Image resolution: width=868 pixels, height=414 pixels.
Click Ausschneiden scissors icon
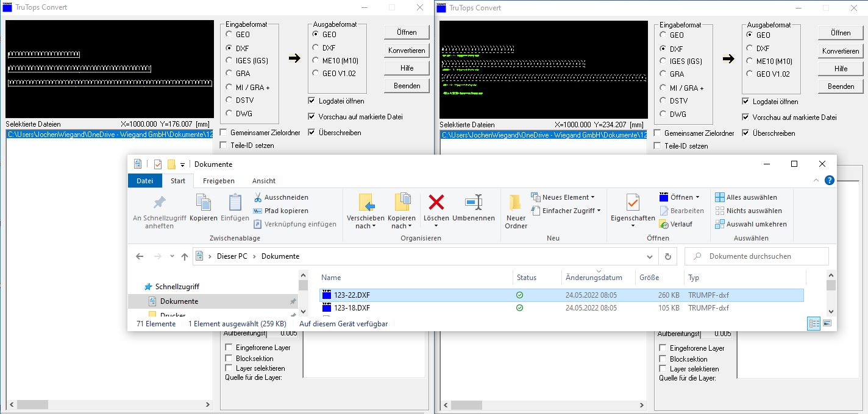coord(258,197)
